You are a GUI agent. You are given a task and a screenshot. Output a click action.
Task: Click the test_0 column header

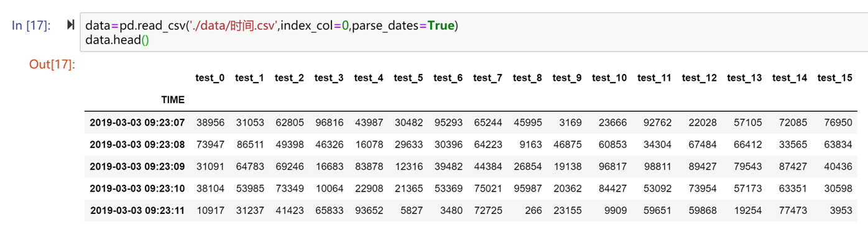[x=210, y=78]
